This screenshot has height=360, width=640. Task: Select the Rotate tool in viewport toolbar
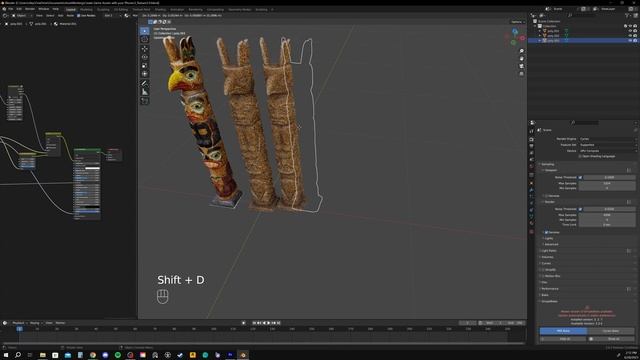coord(144,57)
